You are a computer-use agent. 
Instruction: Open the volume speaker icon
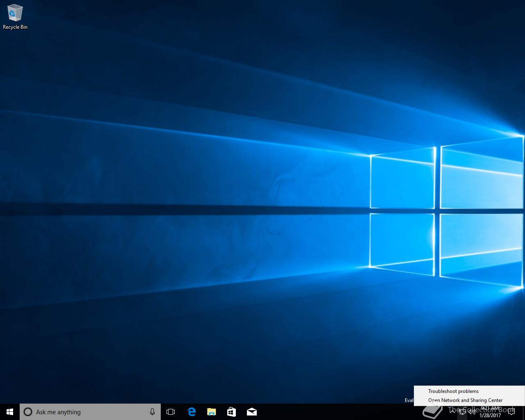[472, 412]
